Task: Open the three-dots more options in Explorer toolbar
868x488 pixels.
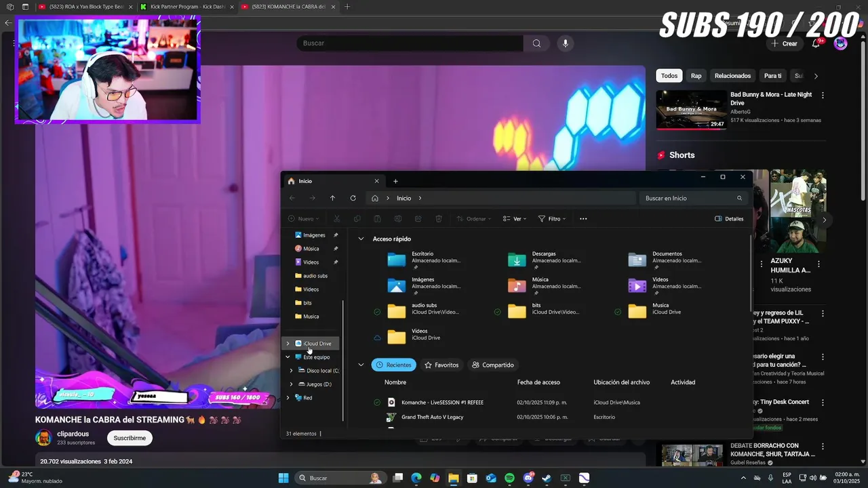Action: coord(583,219)
